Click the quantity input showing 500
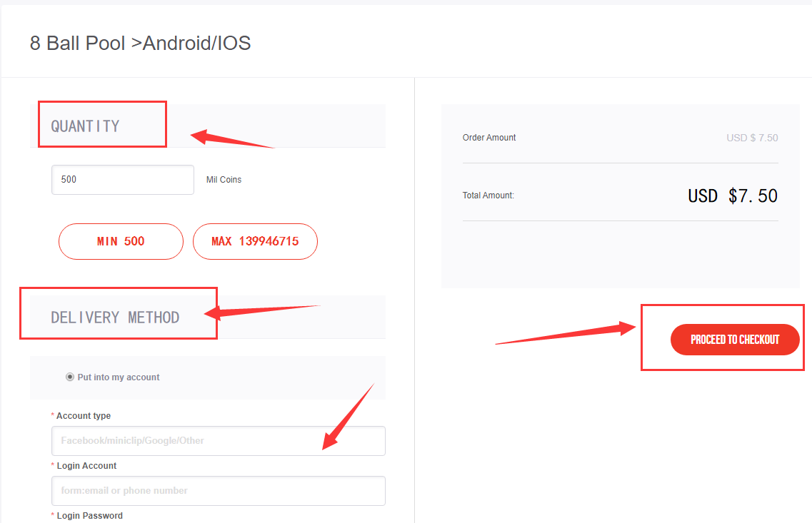812x523 pixels. [x=123, y=180]
